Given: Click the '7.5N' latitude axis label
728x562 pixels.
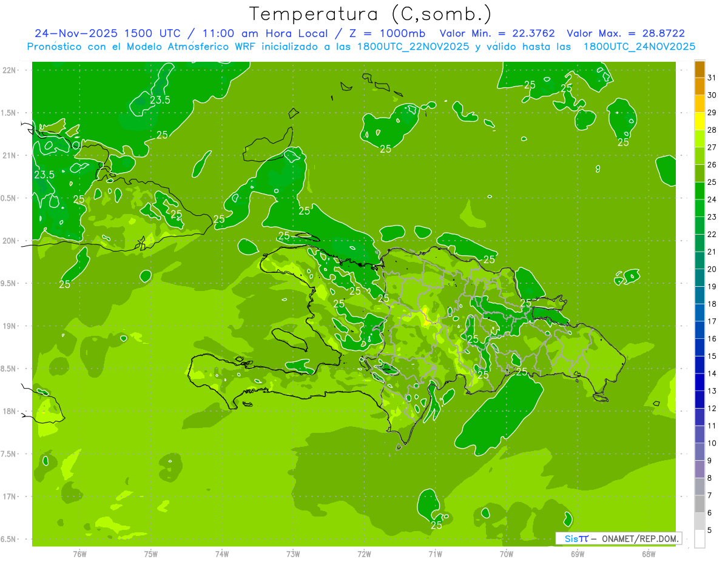Looking at the screenshot, I should pyautogui.click(x=8, y=453).
